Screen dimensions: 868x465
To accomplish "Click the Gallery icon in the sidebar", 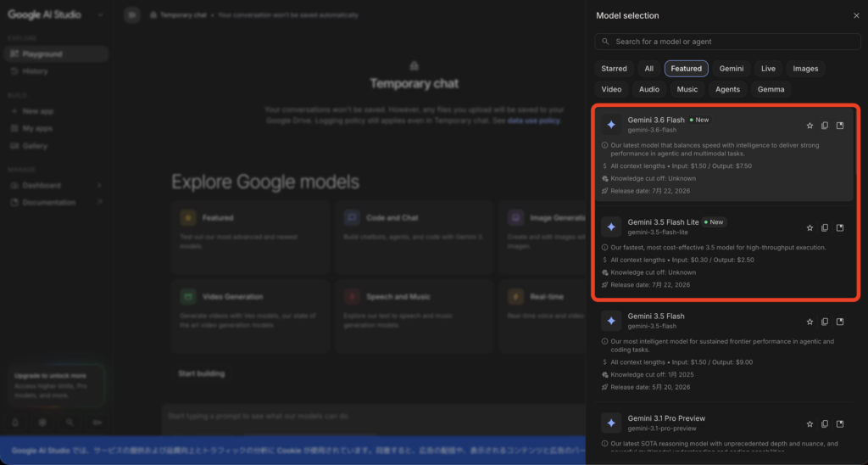I will pyautogui.click(x=14, y=146).
